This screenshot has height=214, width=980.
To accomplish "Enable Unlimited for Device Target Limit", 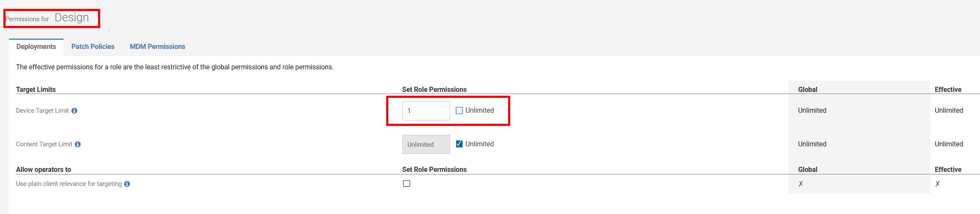I will point(459,111).
